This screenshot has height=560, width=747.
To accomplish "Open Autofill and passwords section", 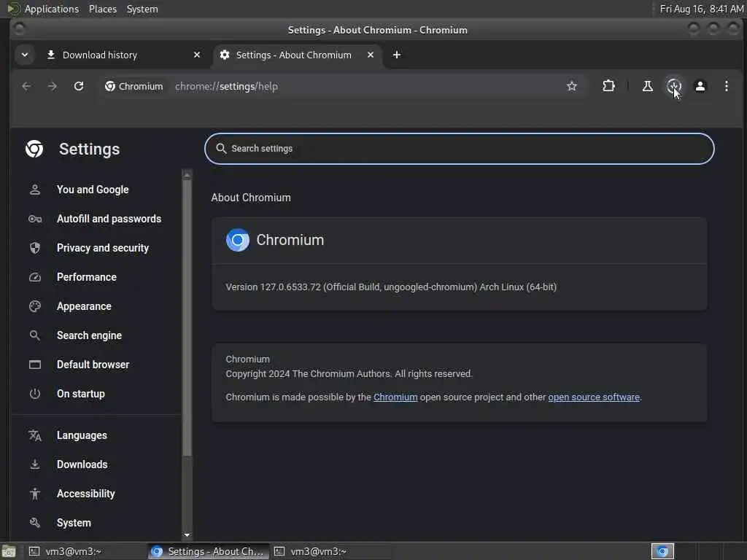I will [109, 219].
